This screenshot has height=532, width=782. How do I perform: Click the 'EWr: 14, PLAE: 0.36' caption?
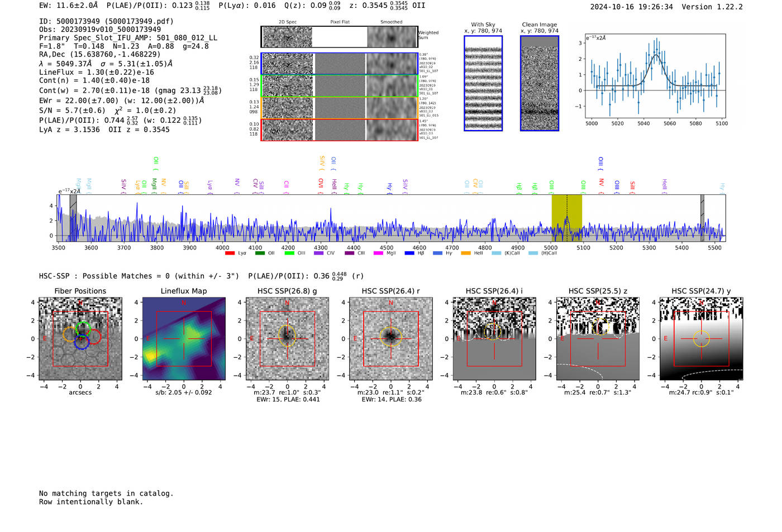click(x=392, y=400)
